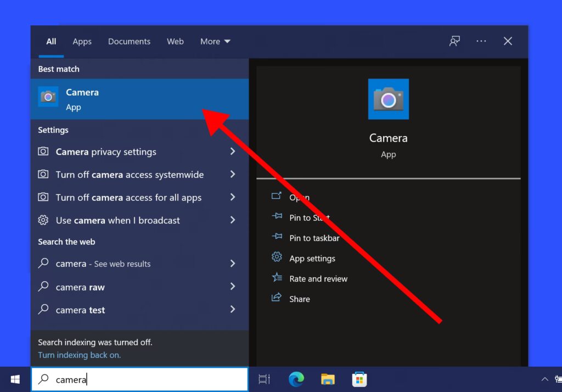Click the feedback icon in search header
Image resolution: width=562 pixels, height=392 pixels.
[x=454, y=42]
